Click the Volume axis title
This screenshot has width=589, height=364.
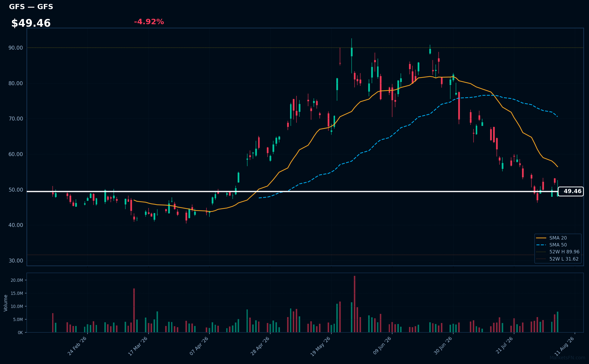pos(5,303)
